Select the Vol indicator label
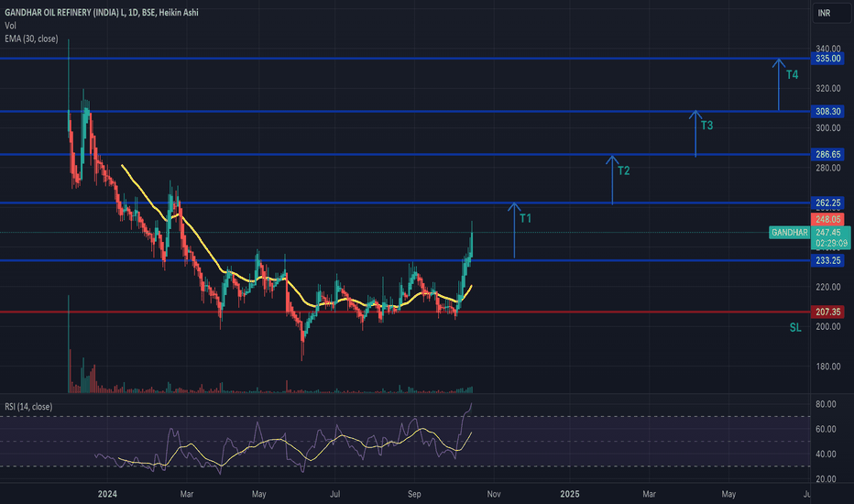The height and width of the screenshot is (504, 854). [x=10, y=26]
